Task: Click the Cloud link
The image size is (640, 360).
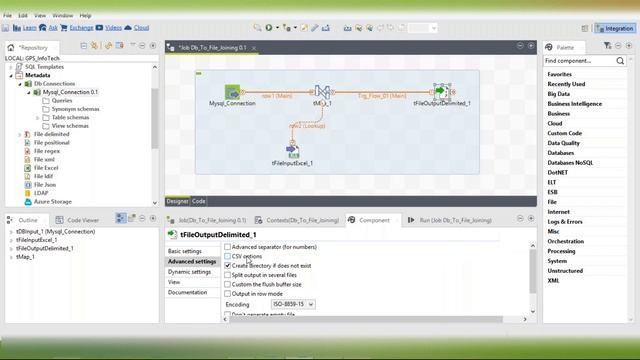Action: [x=141, y=28]
